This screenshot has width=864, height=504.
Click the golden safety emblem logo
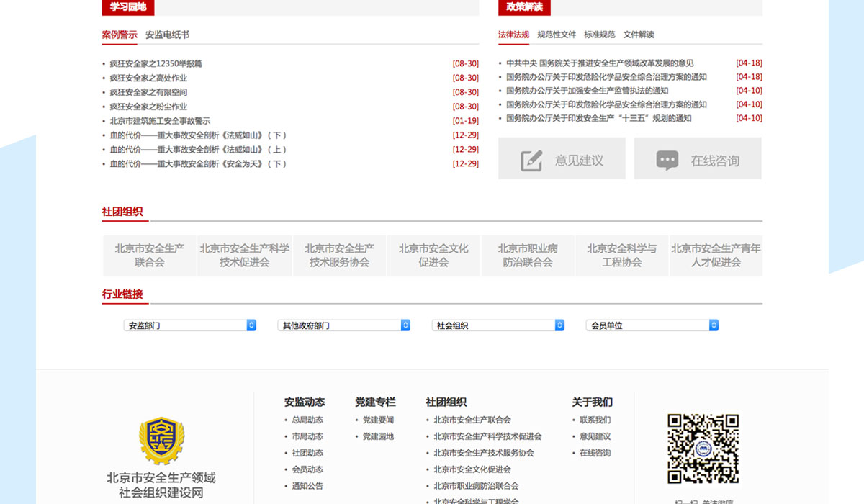(161, 441)
